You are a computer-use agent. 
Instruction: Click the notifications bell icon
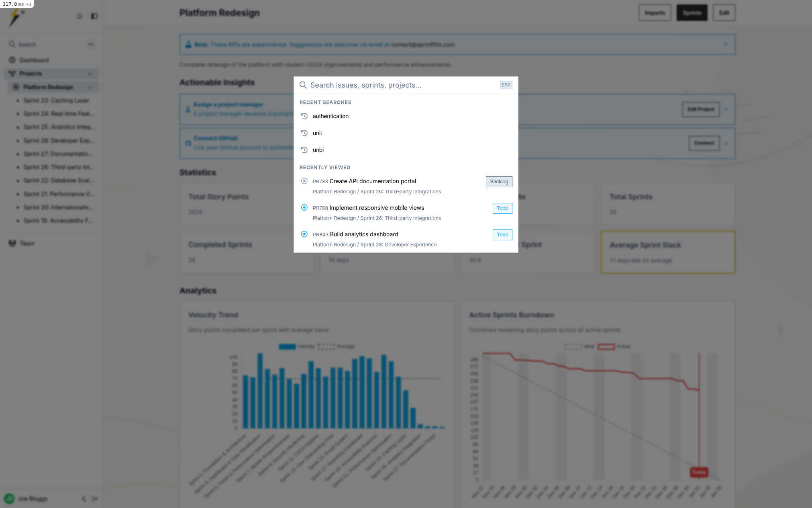click(x=80, y=16)
